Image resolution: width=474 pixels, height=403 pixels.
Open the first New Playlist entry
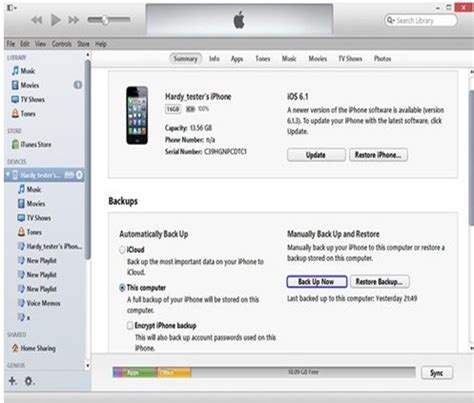(37, 260)
